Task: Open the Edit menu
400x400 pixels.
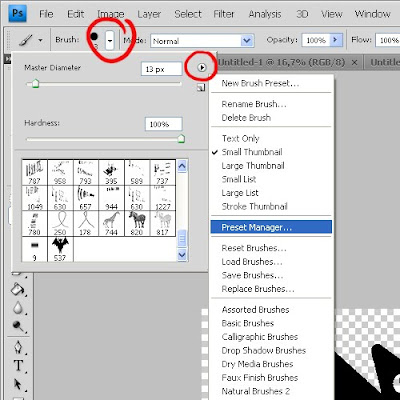Action: (76, 14)
